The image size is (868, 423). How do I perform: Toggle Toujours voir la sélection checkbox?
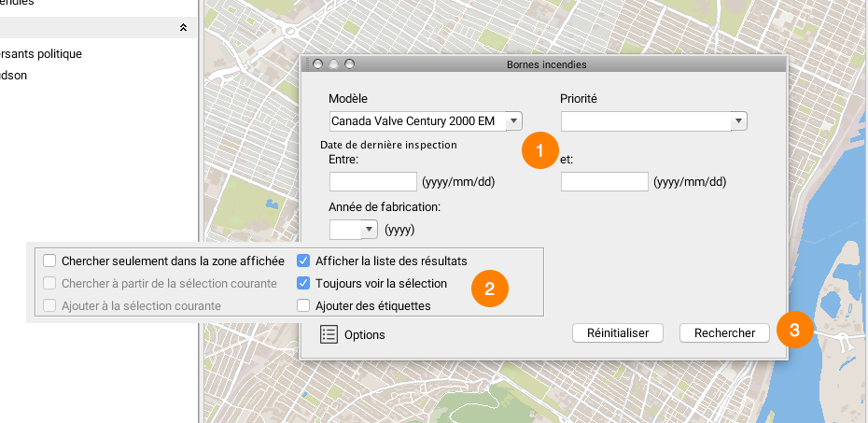[303, 283]
